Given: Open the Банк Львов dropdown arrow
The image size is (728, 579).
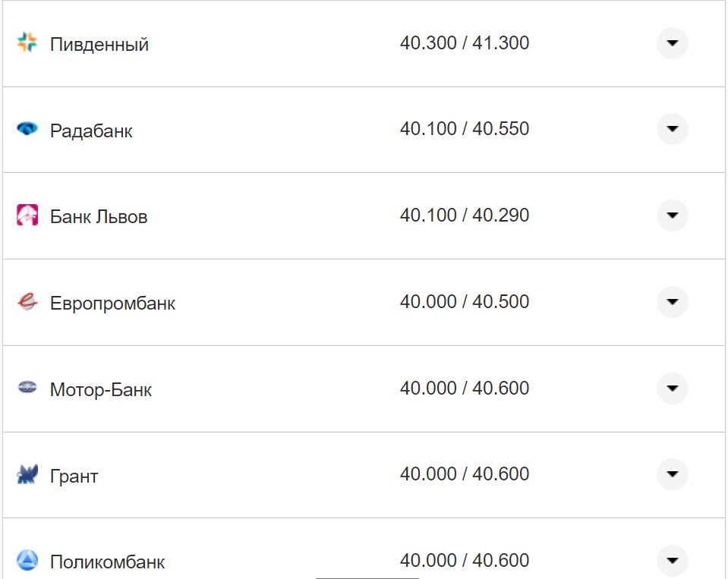Looking at the screenshot, I should (x=672, y=216).
